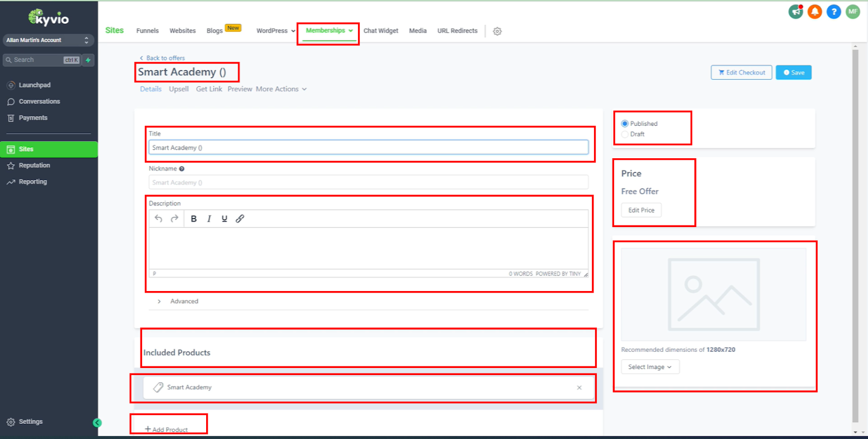
Task: Apply Underline in description editor
Action: point(224,218)
